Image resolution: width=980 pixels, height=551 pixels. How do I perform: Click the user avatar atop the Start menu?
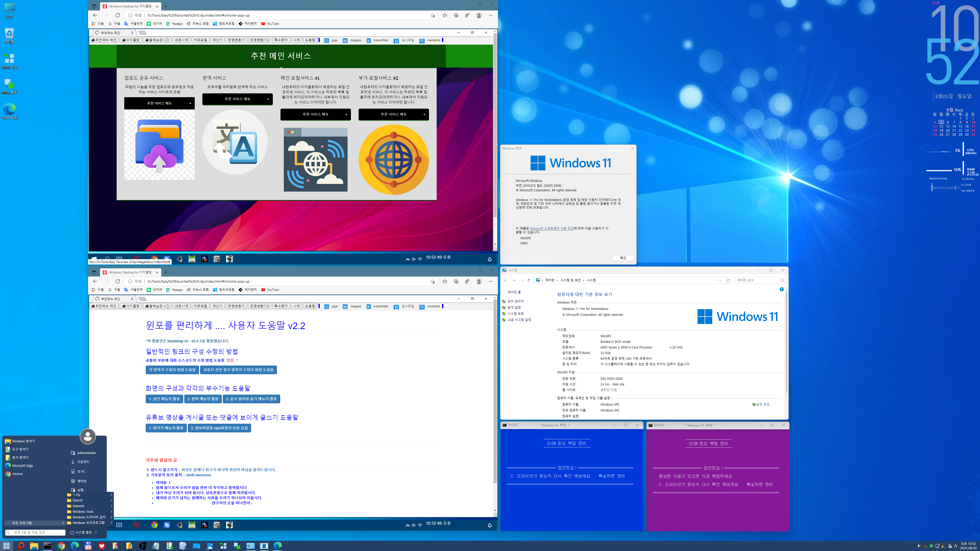[x=88, y=436]
